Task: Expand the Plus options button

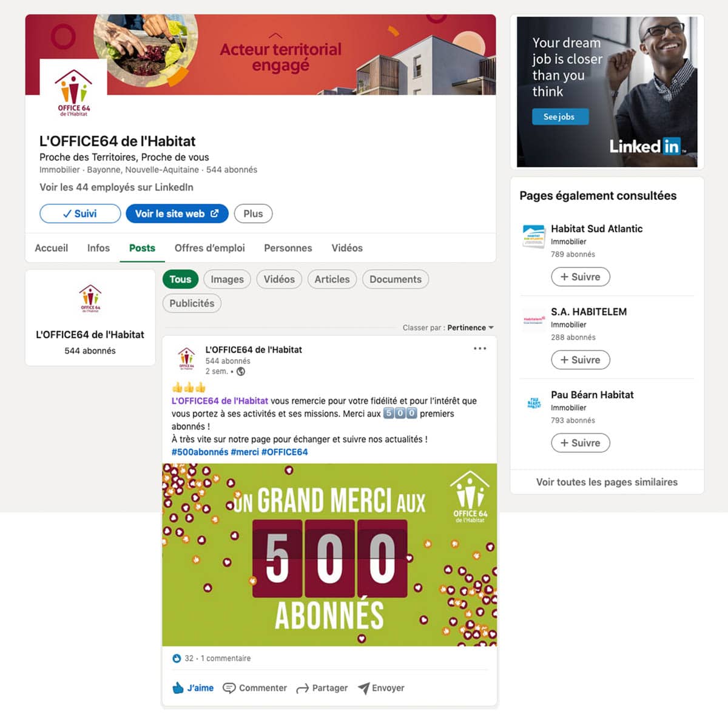Action: (253, 214)
